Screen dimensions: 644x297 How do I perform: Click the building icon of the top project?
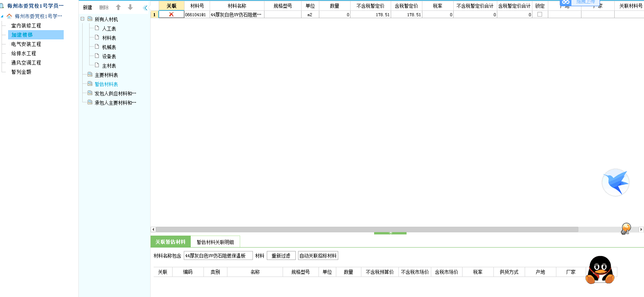(x=2, y=6)
